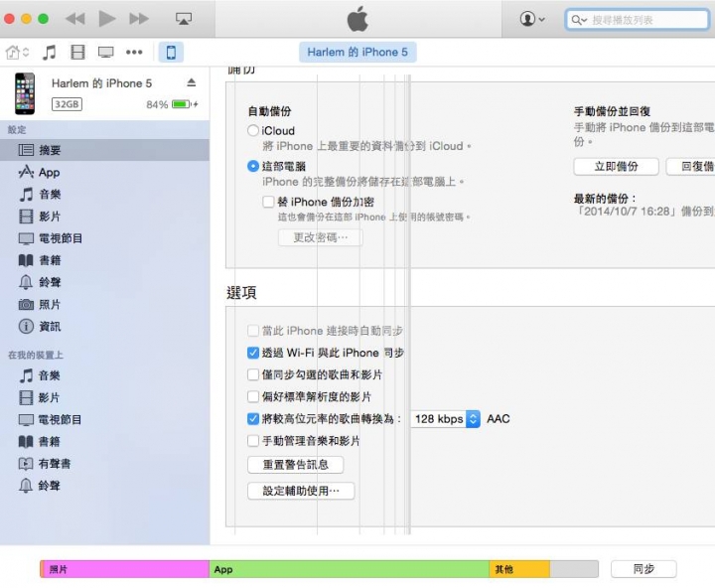
Task: Open 音樂 under 在我的裝置上
Action: pos(105,375)
